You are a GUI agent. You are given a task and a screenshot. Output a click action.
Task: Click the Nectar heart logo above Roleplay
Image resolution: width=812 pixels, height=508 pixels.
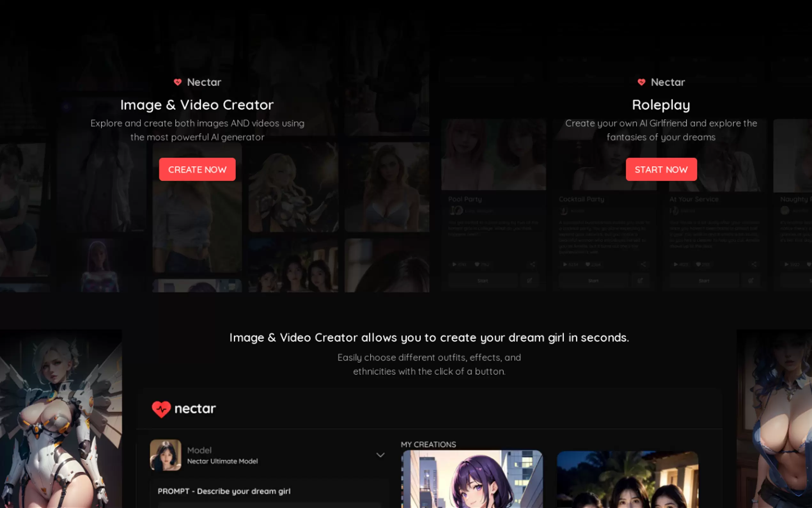(641, 82)
